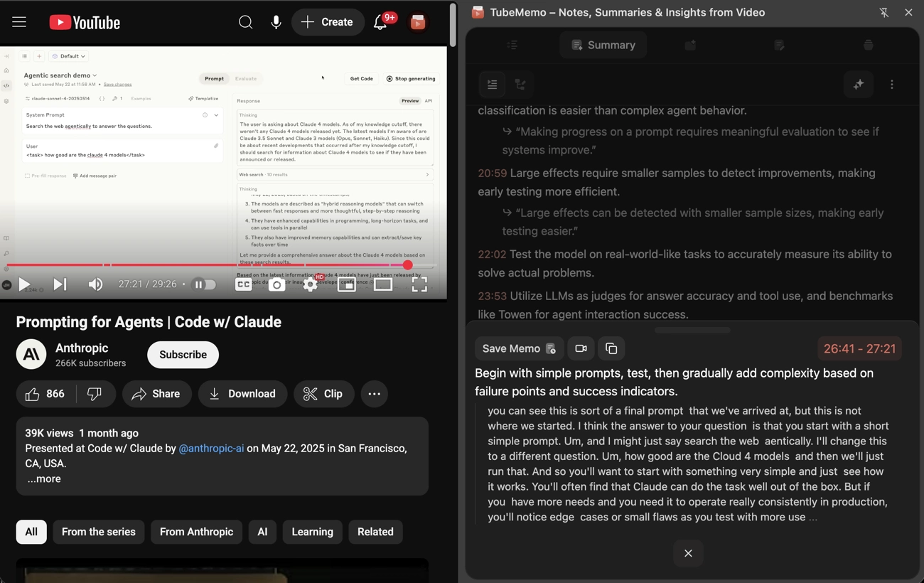Select From the series chip
Viewport: 924px width, 583px height.
99,532
